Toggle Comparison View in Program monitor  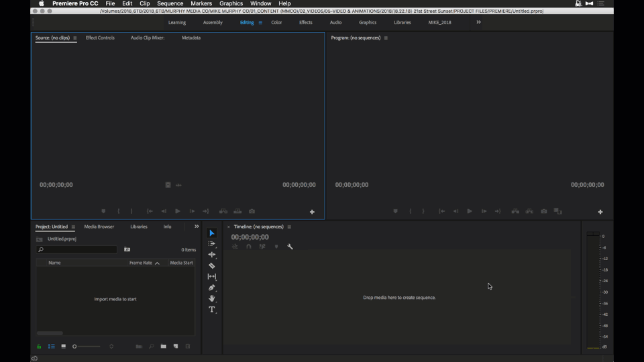click(557, 211)
